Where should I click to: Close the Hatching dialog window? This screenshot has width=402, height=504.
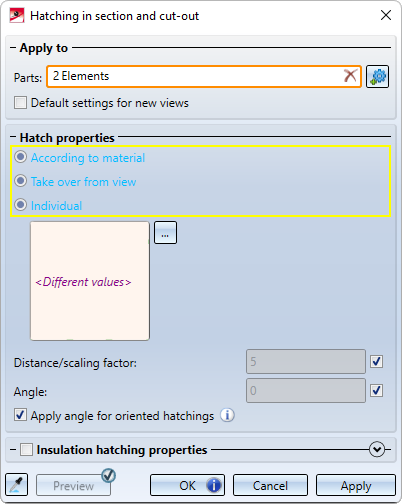pyautogui.click(x=386, y=15)
